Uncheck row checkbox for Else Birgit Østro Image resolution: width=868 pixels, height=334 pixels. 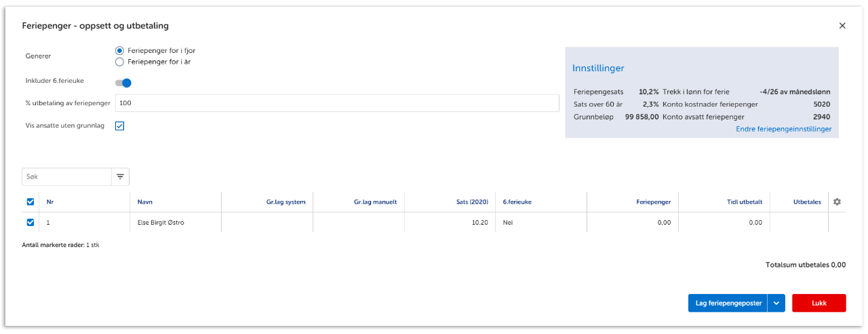point(30,222)
